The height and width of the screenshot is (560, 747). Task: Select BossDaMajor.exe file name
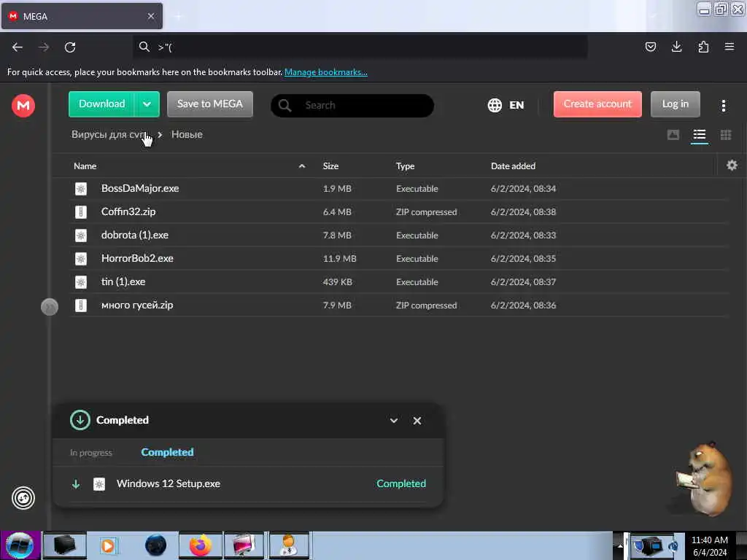(140, 188)
